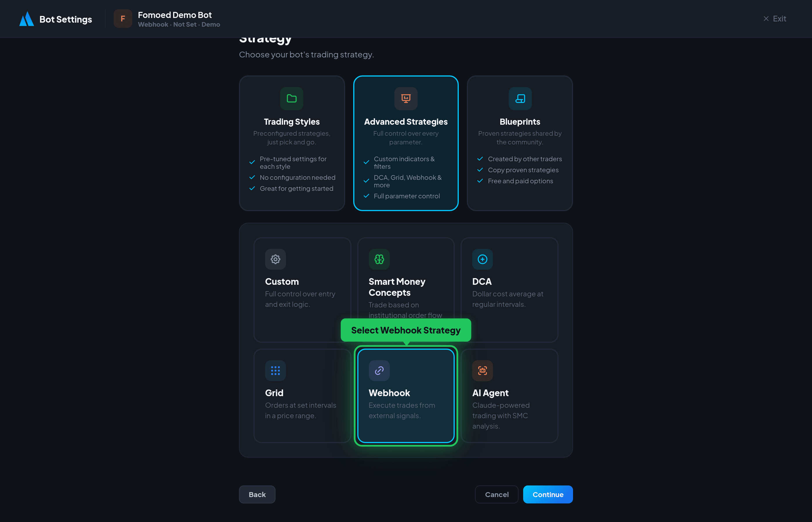Click the blue Continue button
This screenshot has width=812, height=522.
click(548, 494)
